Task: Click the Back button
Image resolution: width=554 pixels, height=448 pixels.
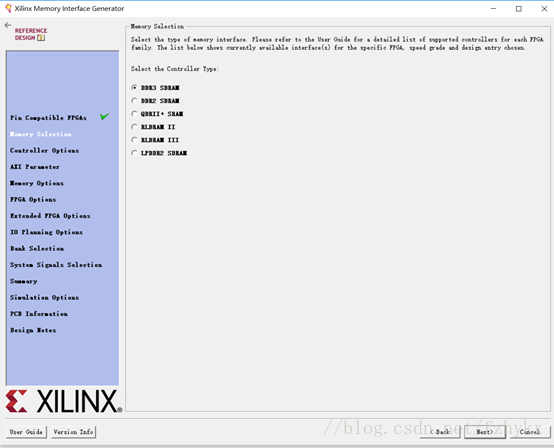Action: tap(440, 432)
